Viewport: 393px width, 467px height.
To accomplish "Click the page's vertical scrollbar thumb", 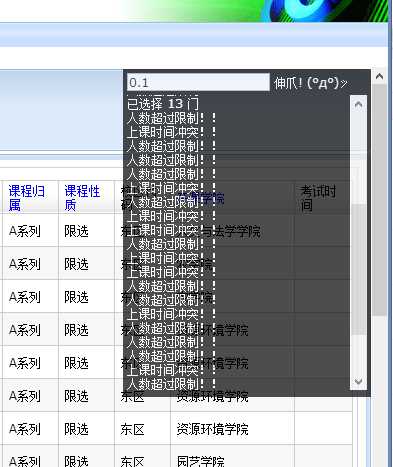I will 379,200.
